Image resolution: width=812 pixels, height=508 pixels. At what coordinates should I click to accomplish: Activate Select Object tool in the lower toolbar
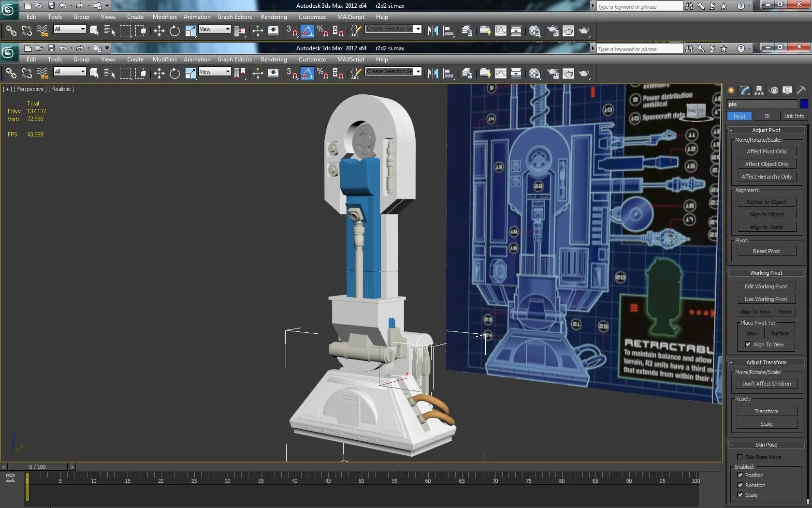click(94, 74)
